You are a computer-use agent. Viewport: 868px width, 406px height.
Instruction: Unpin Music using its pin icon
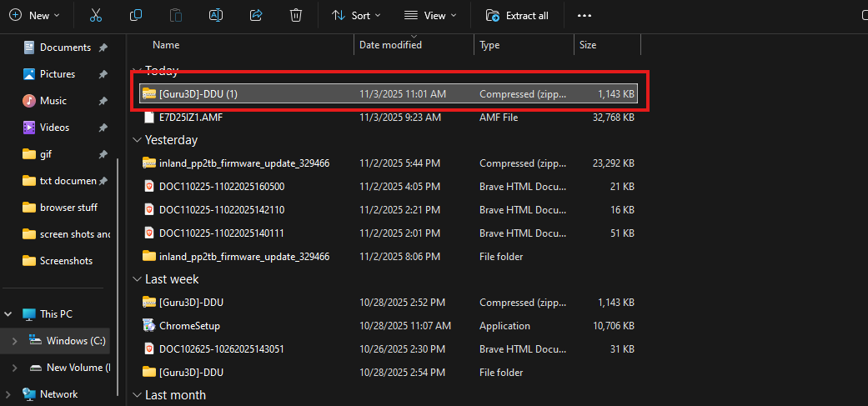(103, 101)
